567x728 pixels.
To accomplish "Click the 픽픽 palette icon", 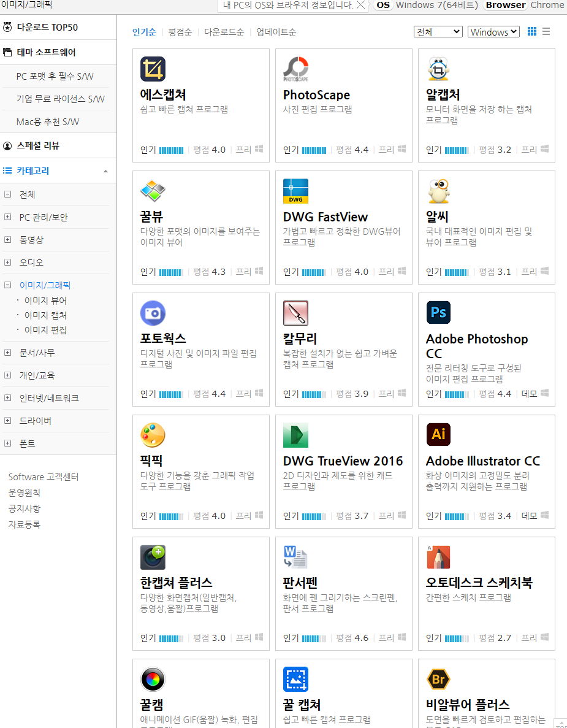I will point(153,435).
